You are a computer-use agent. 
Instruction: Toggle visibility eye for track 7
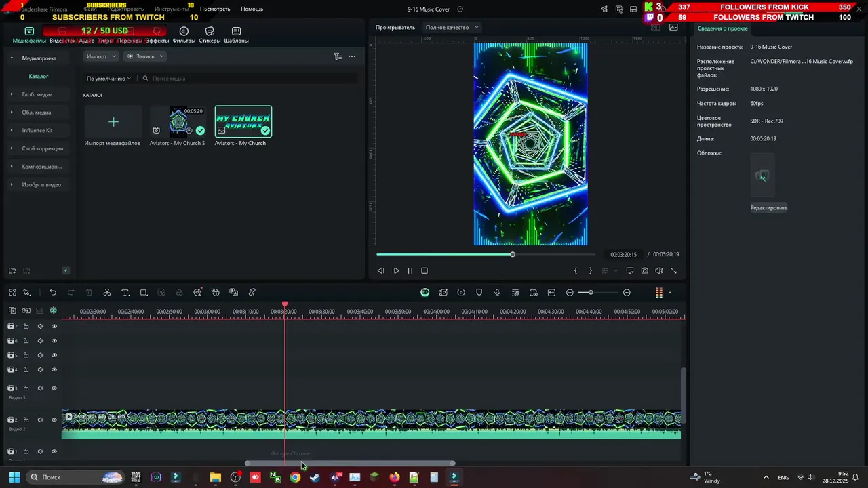pyautogui.click(x=54, y=326)
